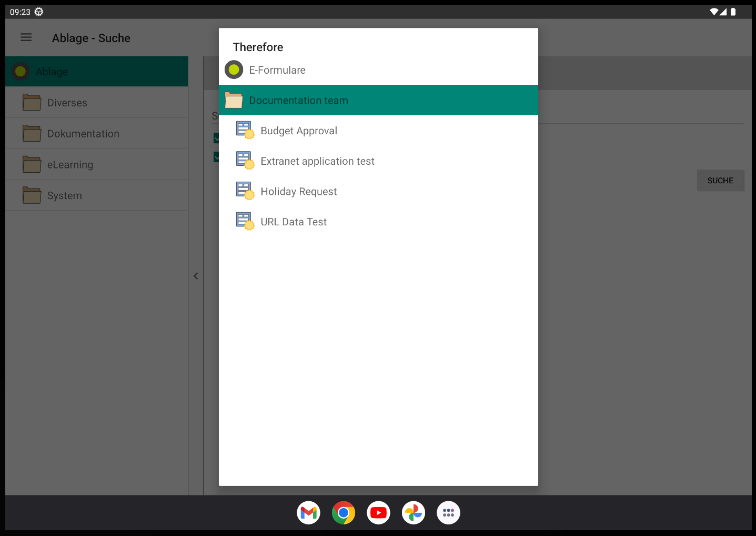This screenshot has height=536, width=756.
Task: Launch Gmail from the taskbar
Action: click(x=309, y=513)
